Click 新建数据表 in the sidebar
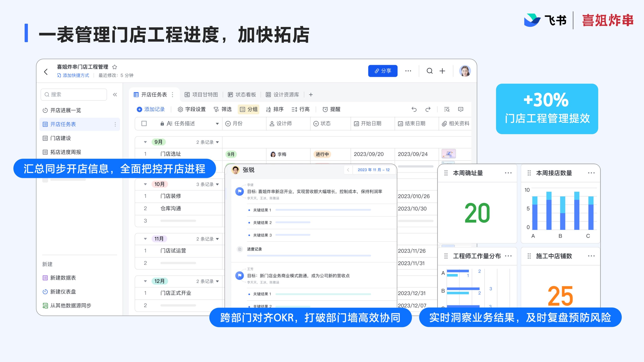Screen dimensions: 644x362 (59, 278)
